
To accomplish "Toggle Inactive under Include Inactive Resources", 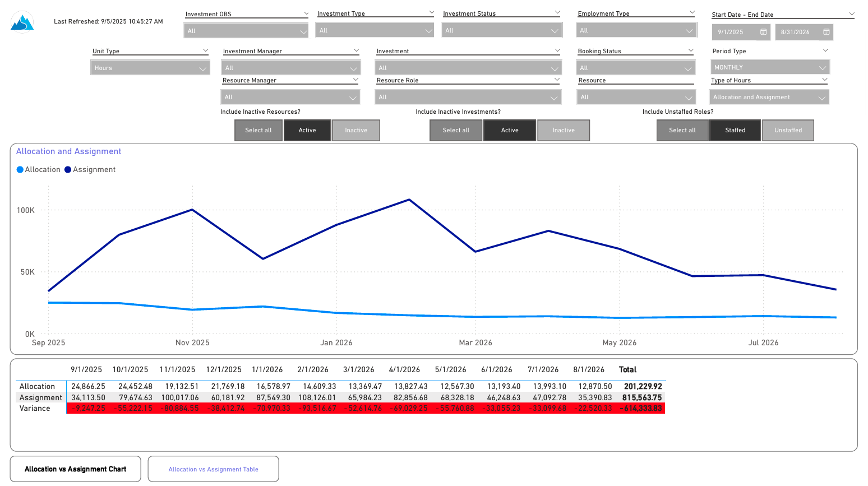I will coord(356,130).
